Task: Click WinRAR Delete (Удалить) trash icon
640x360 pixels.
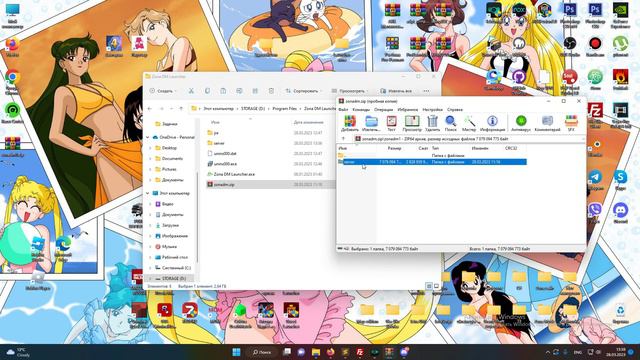Action: 432,123
